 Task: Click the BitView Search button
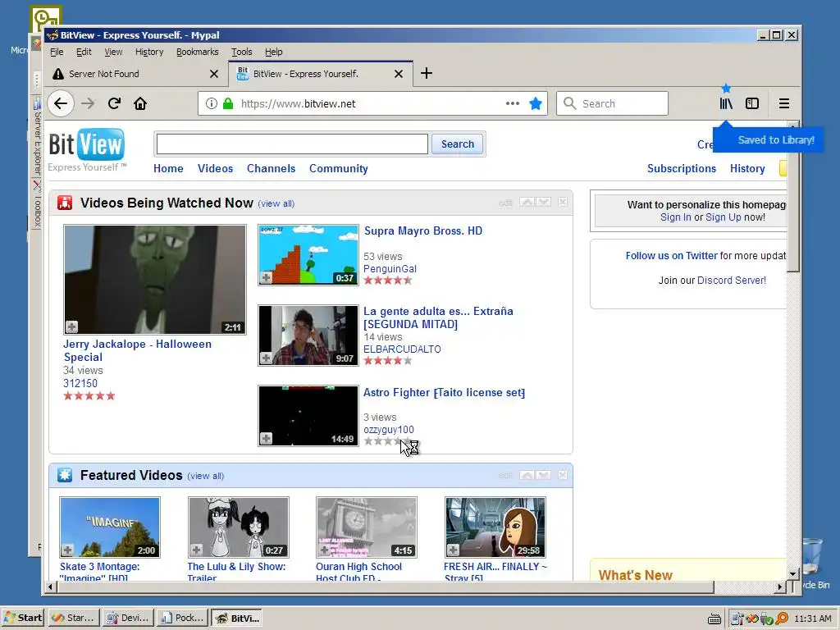(x=458, y=144)
